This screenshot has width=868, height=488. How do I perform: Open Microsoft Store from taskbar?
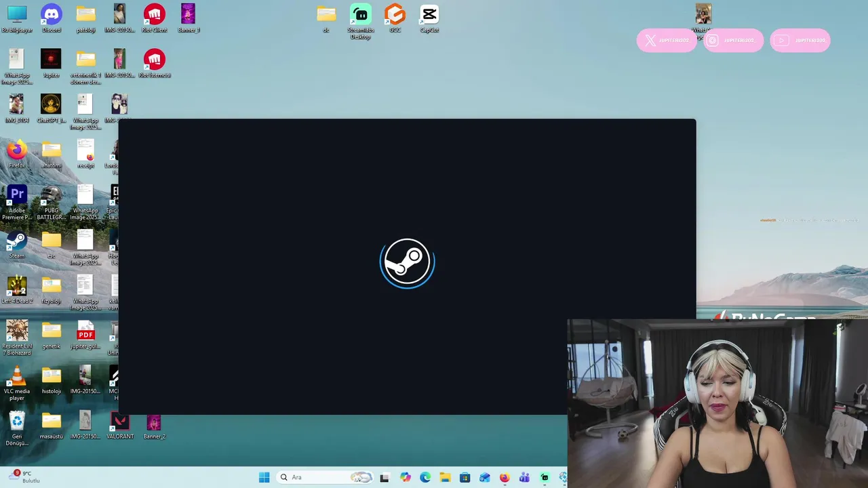[x=465, y=477]
